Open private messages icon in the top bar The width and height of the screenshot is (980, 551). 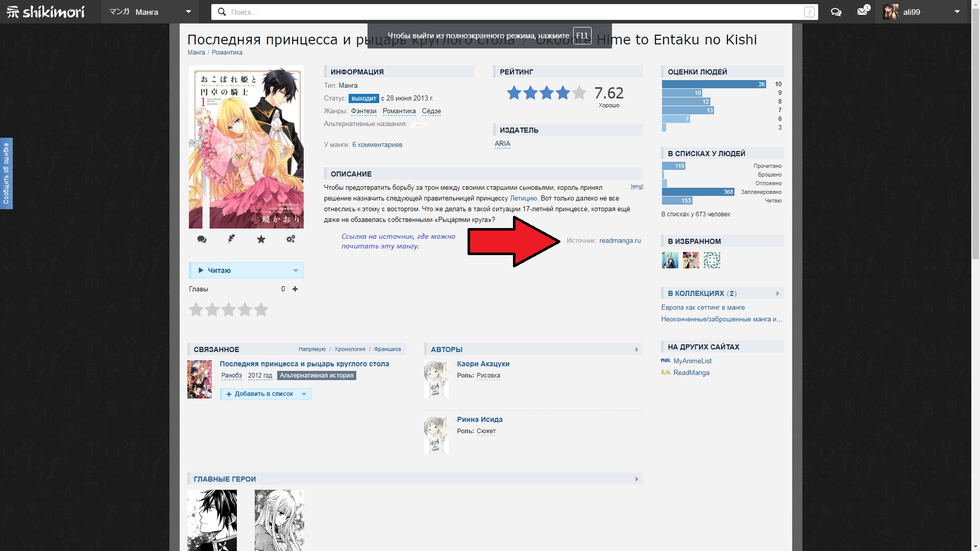coord(836,12)
